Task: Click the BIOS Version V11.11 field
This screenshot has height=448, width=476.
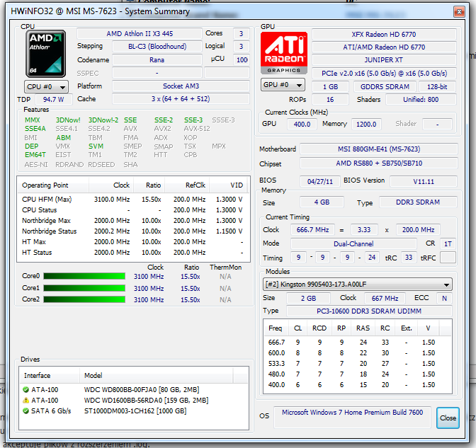Action: 424,181
